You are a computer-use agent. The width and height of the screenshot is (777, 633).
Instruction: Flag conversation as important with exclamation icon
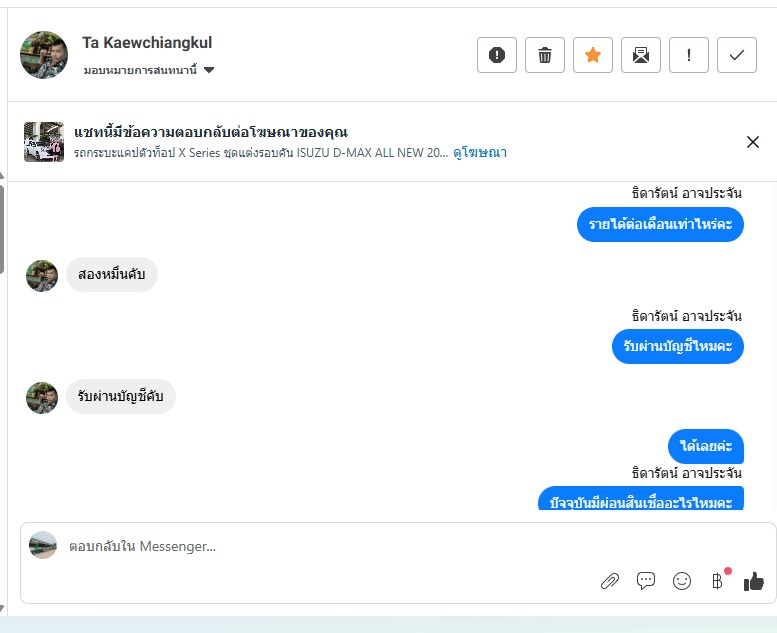[689, 55]
